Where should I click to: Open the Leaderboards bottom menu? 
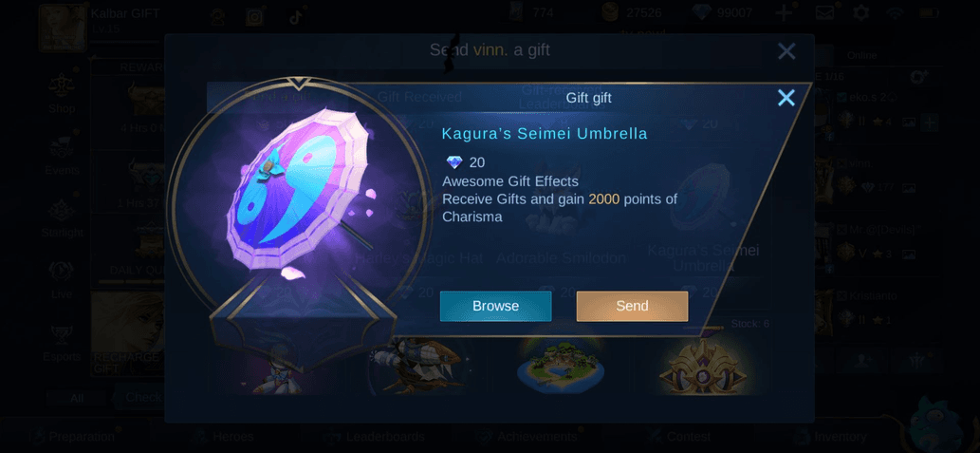374,437
